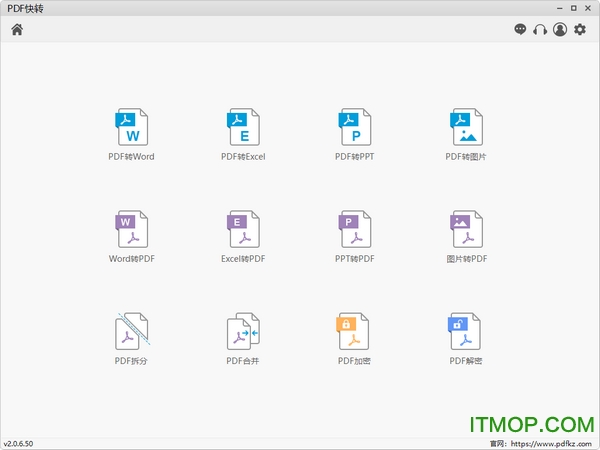Select the Word转PDF conversion icon
This screenshot has height=450, width=600.
coord(131,230)
